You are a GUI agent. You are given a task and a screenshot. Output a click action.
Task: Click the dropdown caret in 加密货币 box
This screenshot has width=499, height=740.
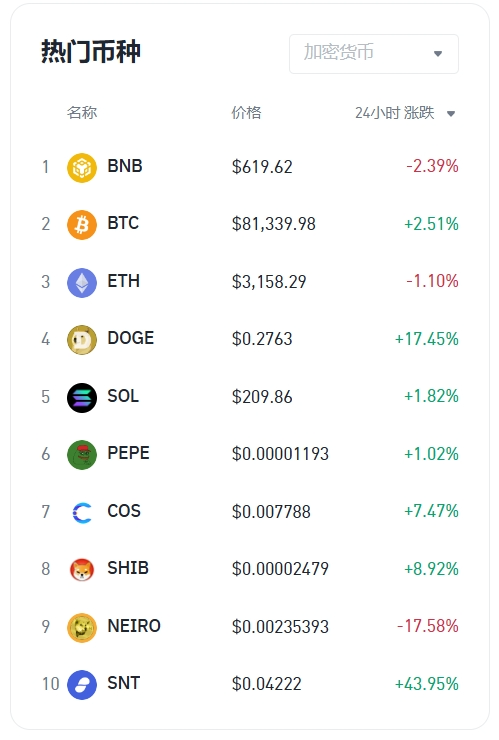[x=438, y=54]
